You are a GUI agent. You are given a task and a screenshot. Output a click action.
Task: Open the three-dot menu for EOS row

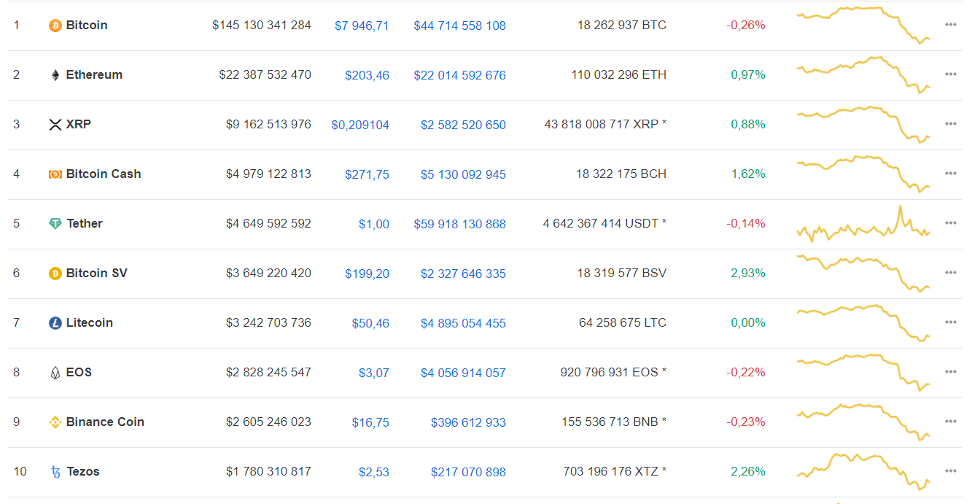pyautogui.click(x=950, y=372)
